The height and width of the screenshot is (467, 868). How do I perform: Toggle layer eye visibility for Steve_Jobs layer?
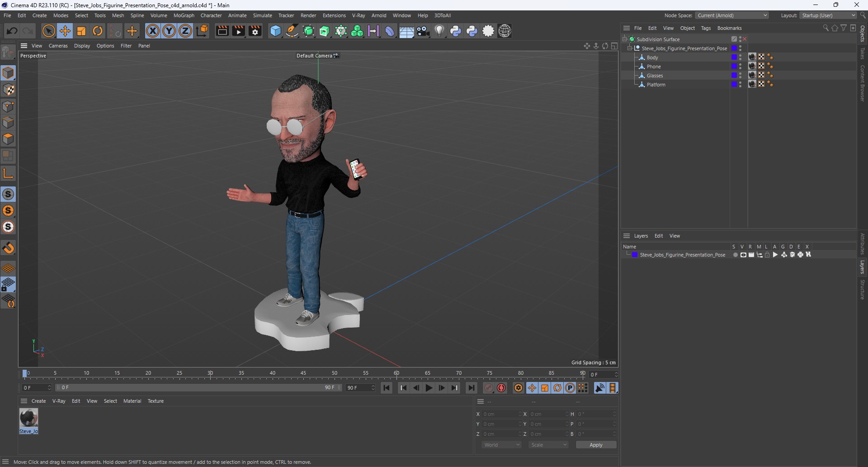point(743,255)
